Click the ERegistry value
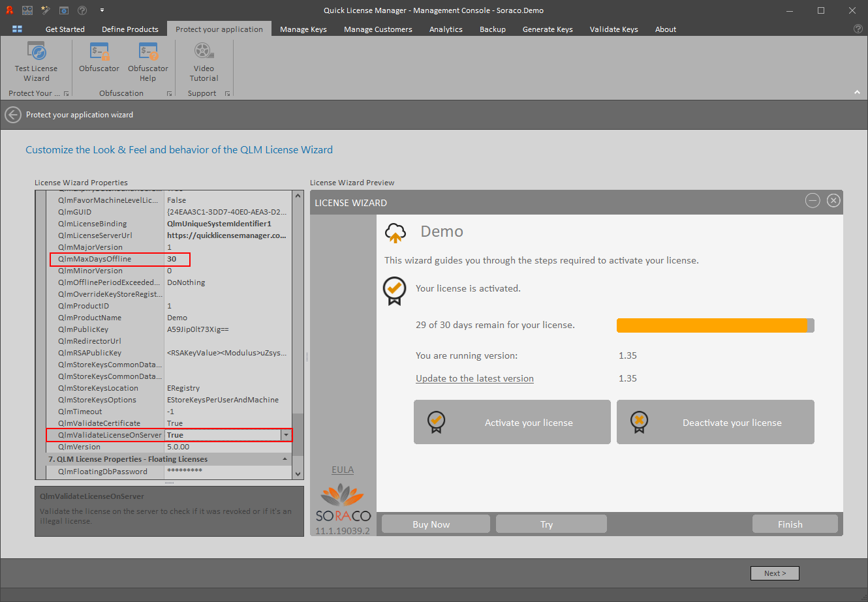Viewport: 868px width, 602px height. click(x=183, y=388)
